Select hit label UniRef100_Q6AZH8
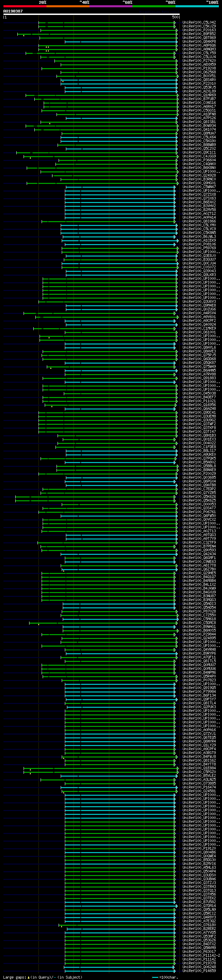 [199, 408]
